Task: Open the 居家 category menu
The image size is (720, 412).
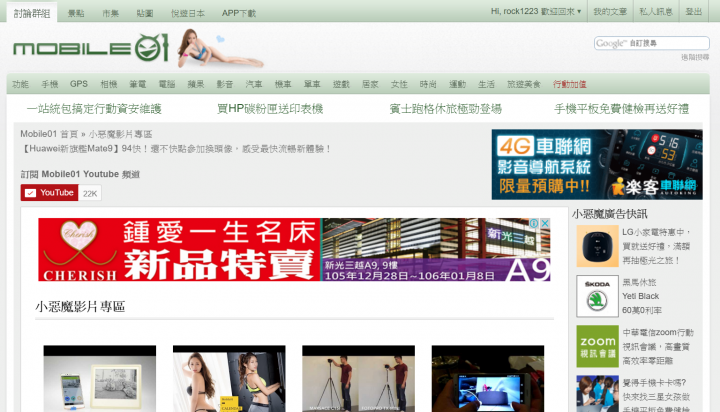Action: click(370, 84)
